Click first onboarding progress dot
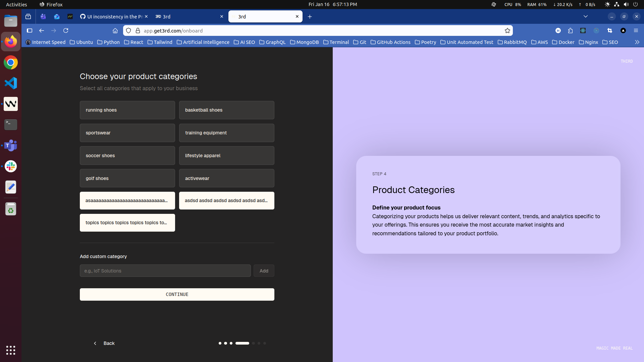 (220, 343)
